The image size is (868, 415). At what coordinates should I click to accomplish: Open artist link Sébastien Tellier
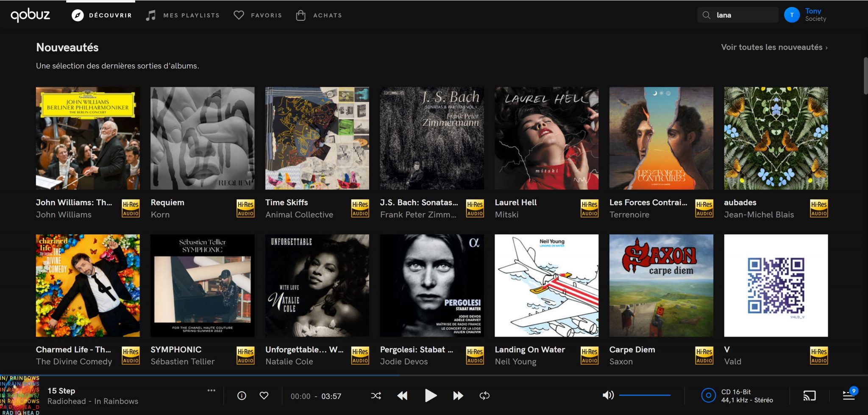tap(183, 362)
